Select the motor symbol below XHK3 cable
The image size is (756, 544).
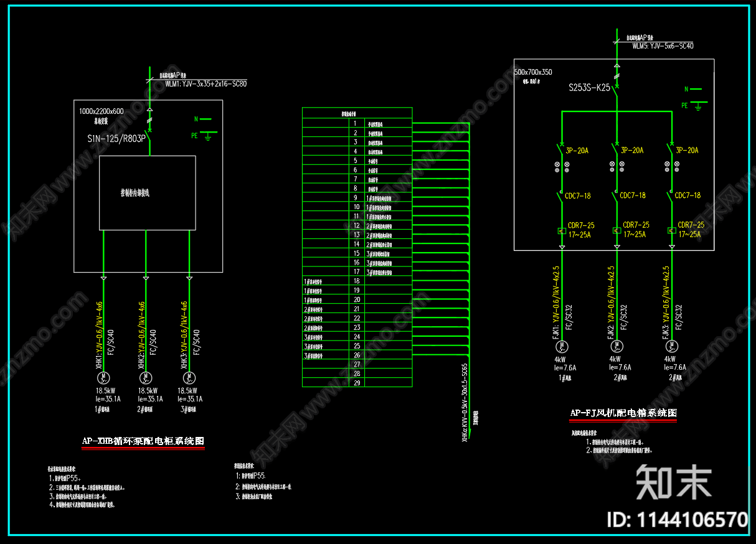pyautogui.click(x=189, y=377)
